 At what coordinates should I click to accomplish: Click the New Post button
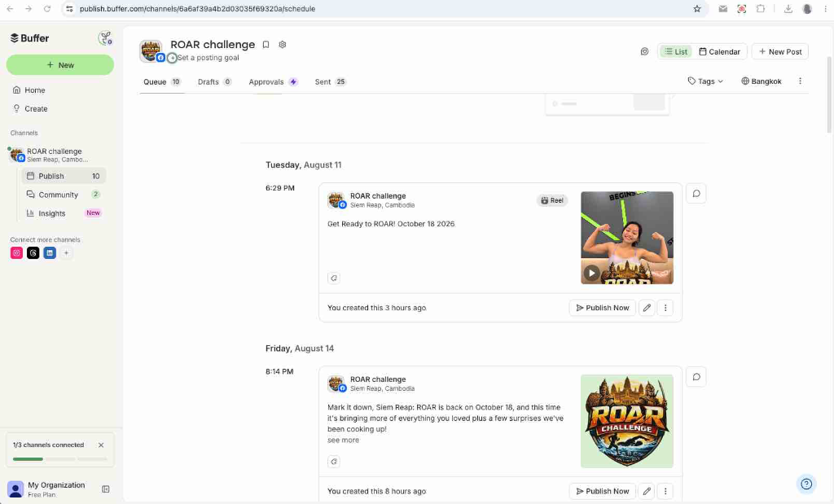(x=780, y=51)
